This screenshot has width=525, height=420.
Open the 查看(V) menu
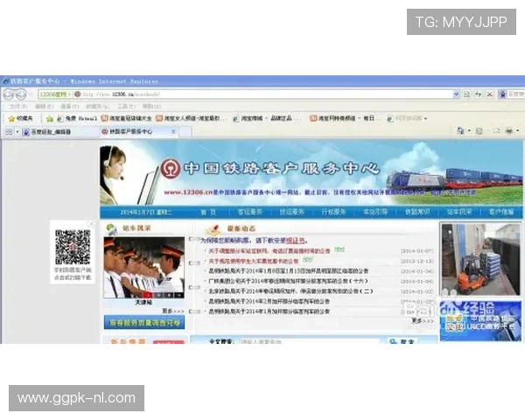(70, 107)
